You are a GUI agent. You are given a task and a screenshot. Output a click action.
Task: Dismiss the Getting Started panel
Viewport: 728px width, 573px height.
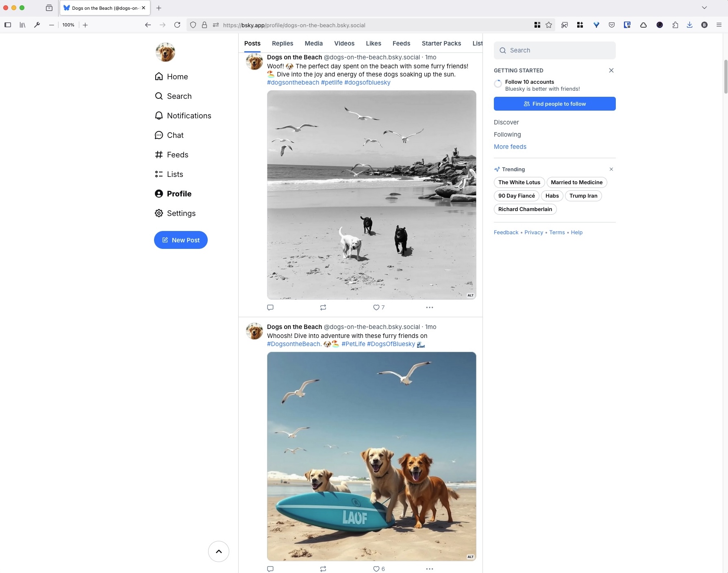click(611, 70)
